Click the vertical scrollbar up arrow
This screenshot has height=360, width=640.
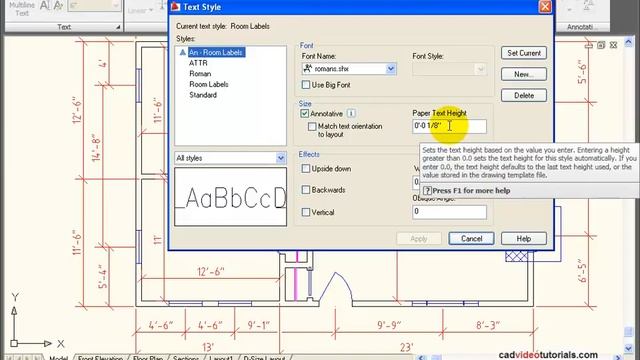pyautogui.click(x=629, y=42)
